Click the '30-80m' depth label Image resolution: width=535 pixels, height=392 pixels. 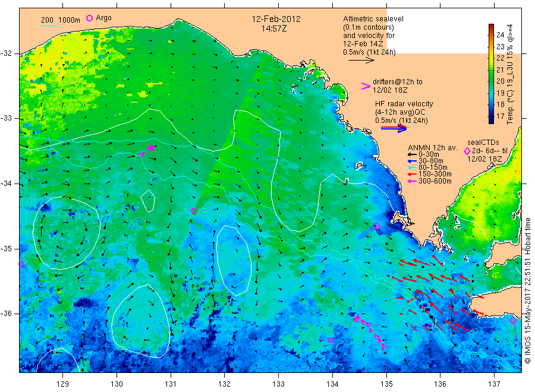pyautogui.click(x=431, y=161)
